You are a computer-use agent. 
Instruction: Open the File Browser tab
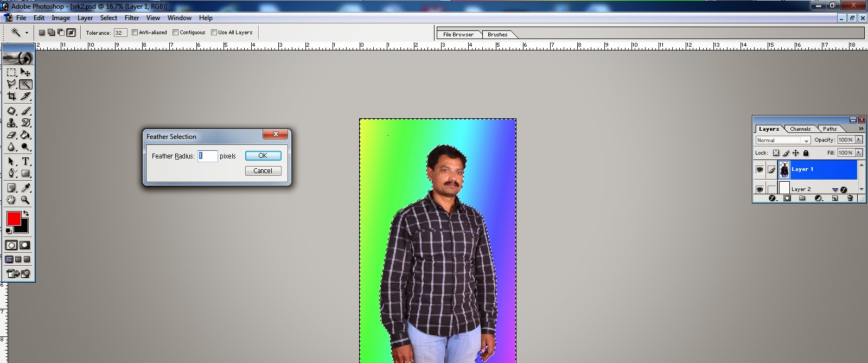tap(458, 34)
